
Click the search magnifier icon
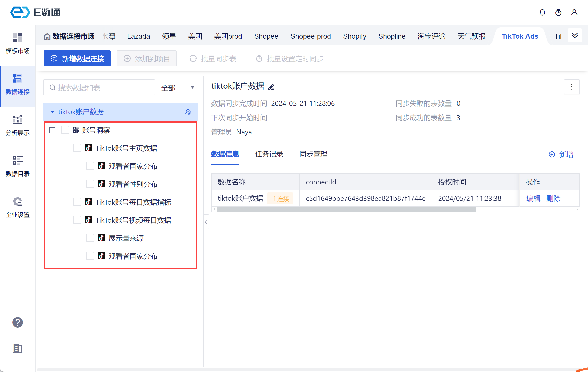(52, 87)
